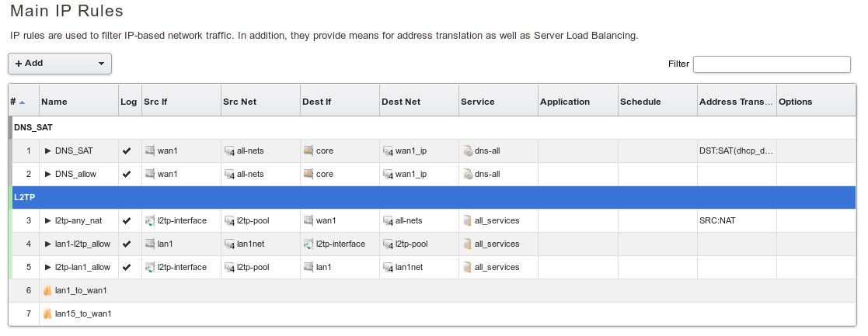
Task: Toggle the Log checkmark for DNS_SAT rule
Action: [127, 151]
